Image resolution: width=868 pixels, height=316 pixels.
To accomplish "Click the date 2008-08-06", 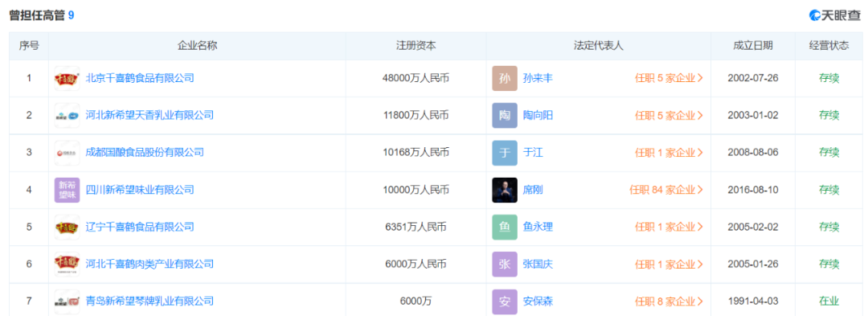I will (753, 152).
